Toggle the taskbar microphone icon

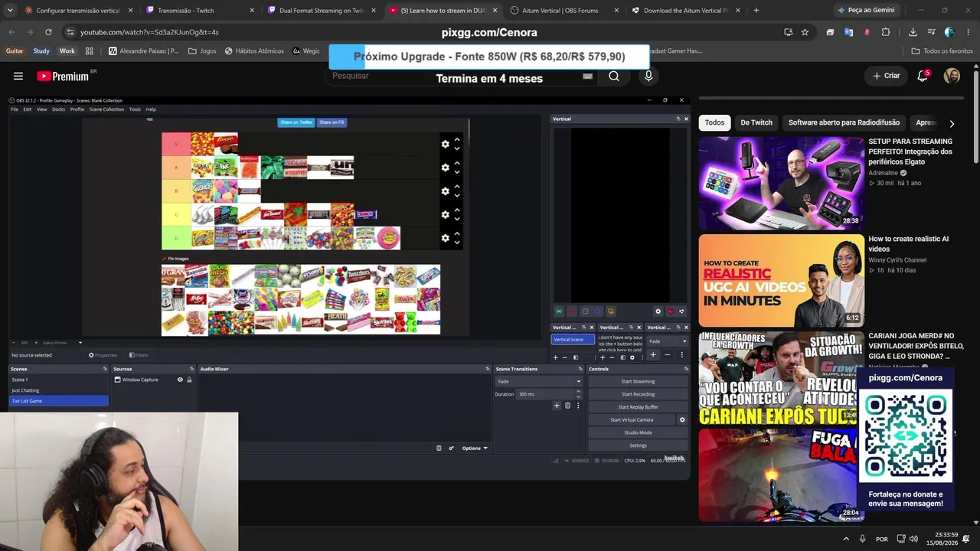862,539
